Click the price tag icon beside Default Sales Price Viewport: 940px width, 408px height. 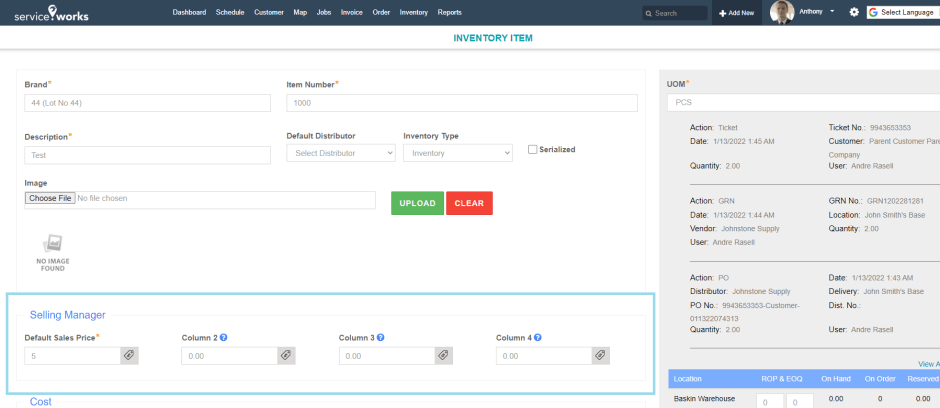click(x=128, y=355)
